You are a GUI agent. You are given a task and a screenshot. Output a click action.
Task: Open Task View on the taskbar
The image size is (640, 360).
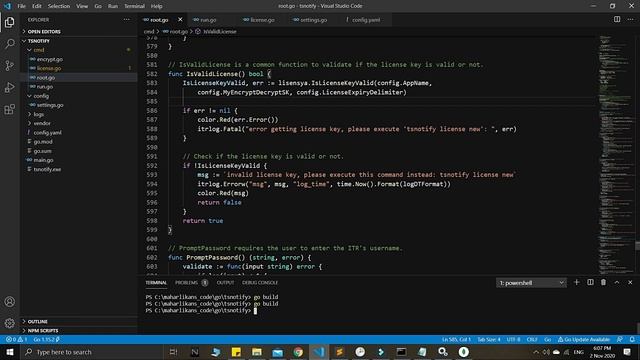[x=173, y=352]
